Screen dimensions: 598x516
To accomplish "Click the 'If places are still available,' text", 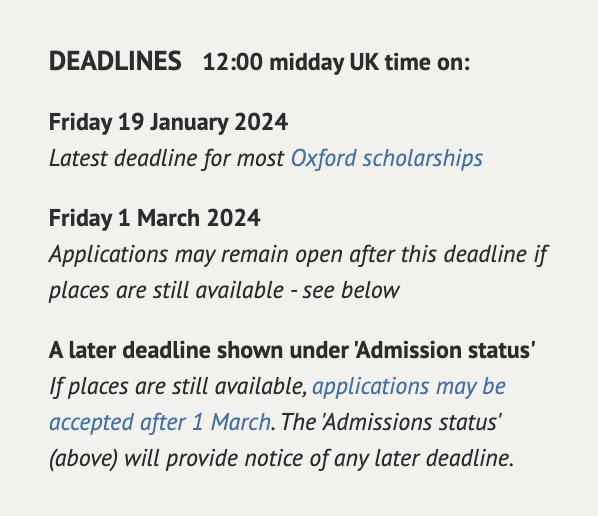I will [178, 386].
